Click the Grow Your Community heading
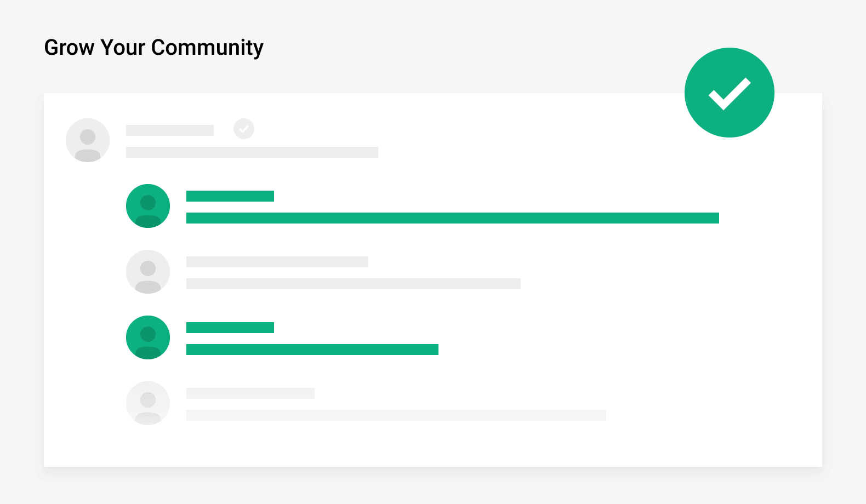The width and height of the screenshot is (866, 504). [153, 48]
